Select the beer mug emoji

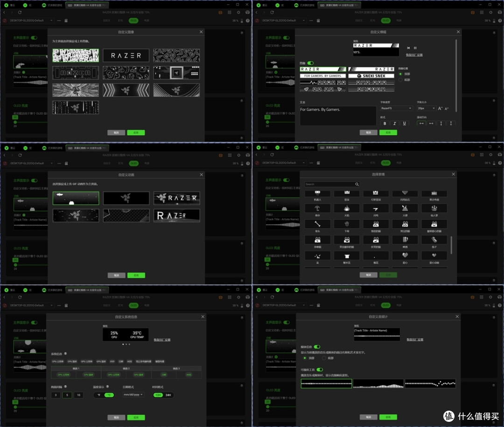pos(405,240)
